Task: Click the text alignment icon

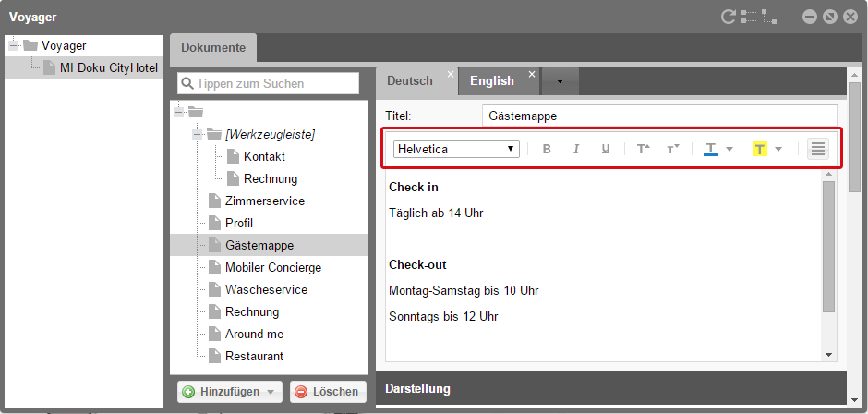Action: point(818,149)
